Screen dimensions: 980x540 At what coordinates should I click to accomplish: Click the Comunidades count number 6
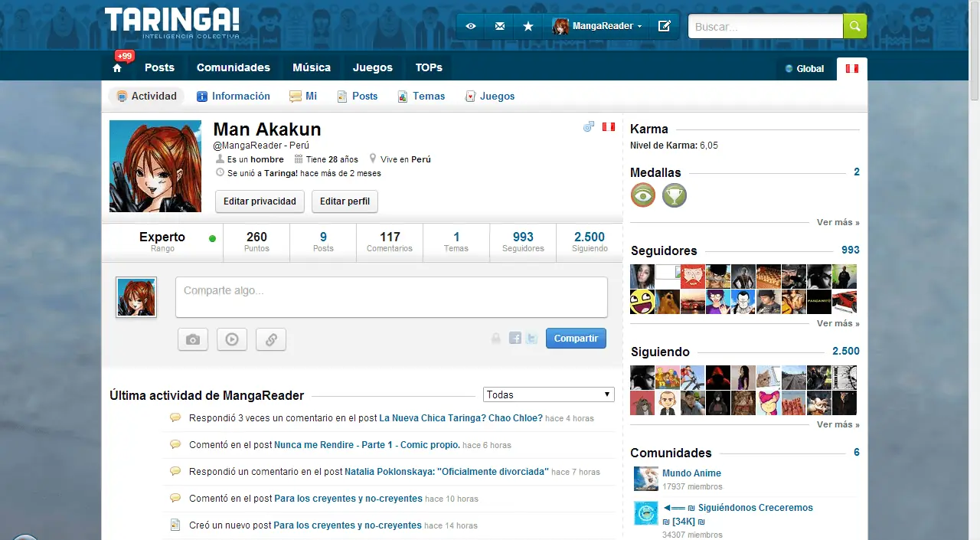point(857,453)
